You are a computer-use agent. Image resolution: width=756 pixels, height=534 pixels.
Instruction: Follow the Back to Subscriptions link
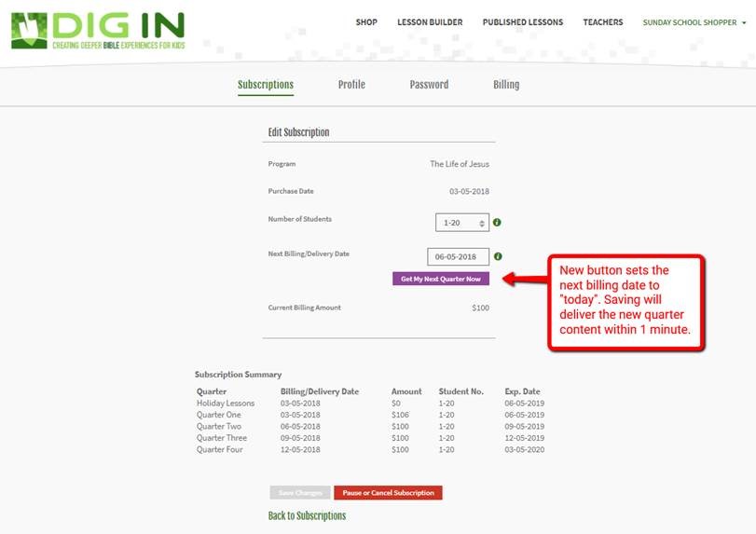(307, 515)
